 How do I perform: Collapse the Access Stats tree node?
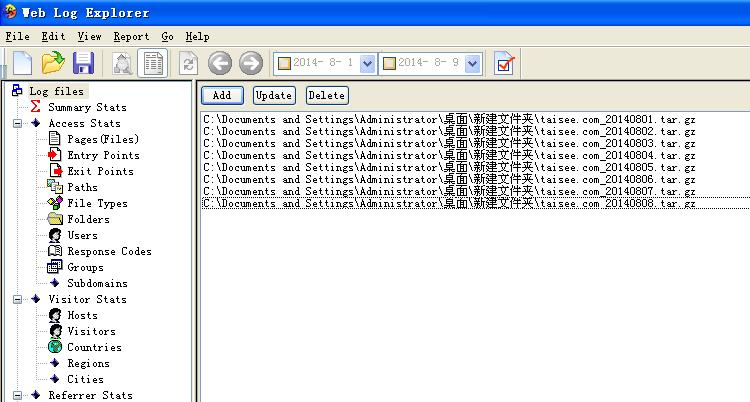pyautogui.click(x=18, y=124)
